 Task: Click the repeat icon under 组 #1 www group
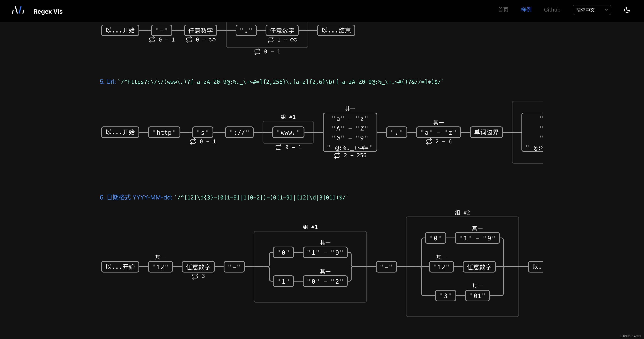(279, 147)
